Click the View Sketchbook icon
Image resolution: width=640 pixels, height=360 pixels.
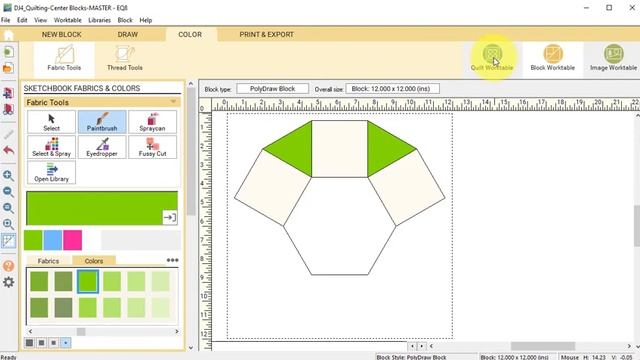click(9, 109)
